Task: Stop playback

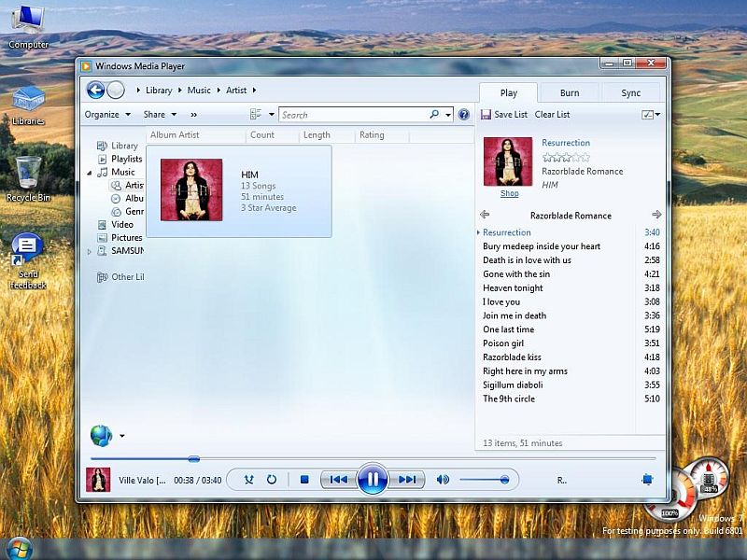Action: coord(304,480)
